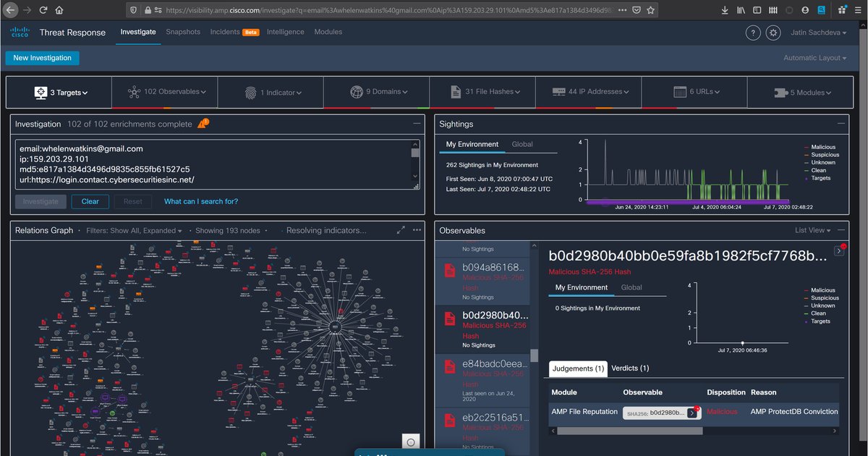Screen dimensions: 868x456
Task: Reload the page with the browser refresh icon
Action: [43, 11]
